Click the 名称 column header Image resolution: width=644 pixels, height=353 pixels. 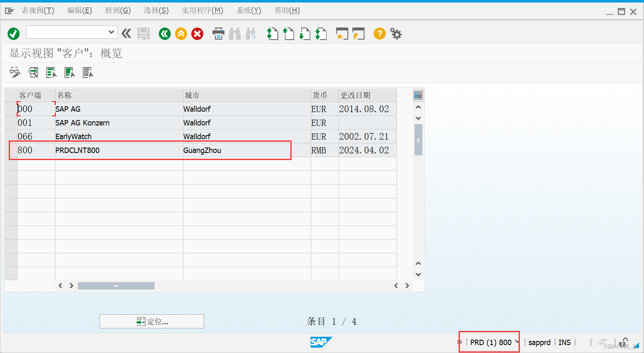pos(119,95)
